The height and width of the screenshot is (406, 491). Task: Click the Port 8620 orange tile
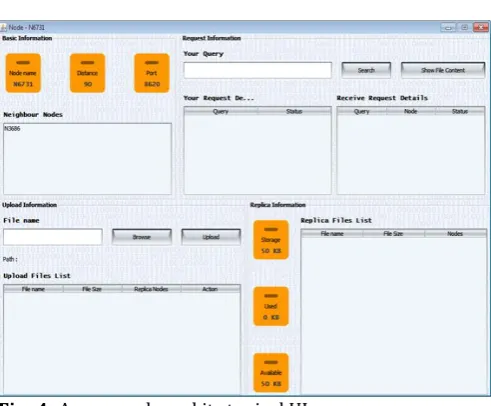click(x=152, y=73)
